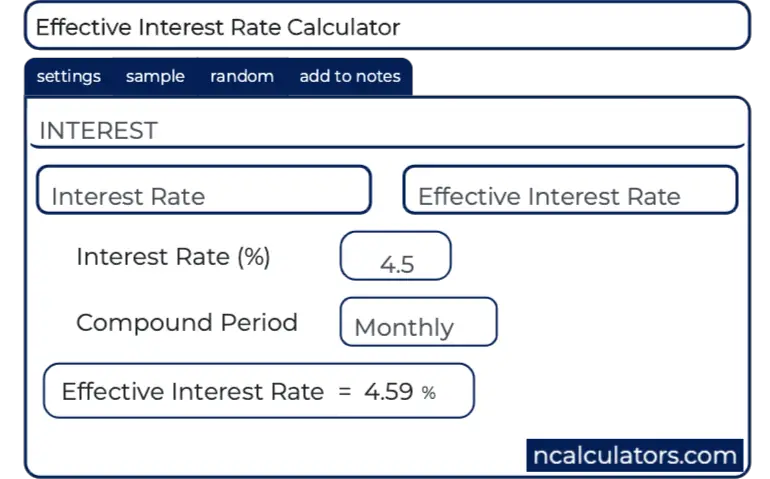This screenshot has width=770, height=479.
Task: Switch to Interest Rate mode button
Action: point(203,190)
